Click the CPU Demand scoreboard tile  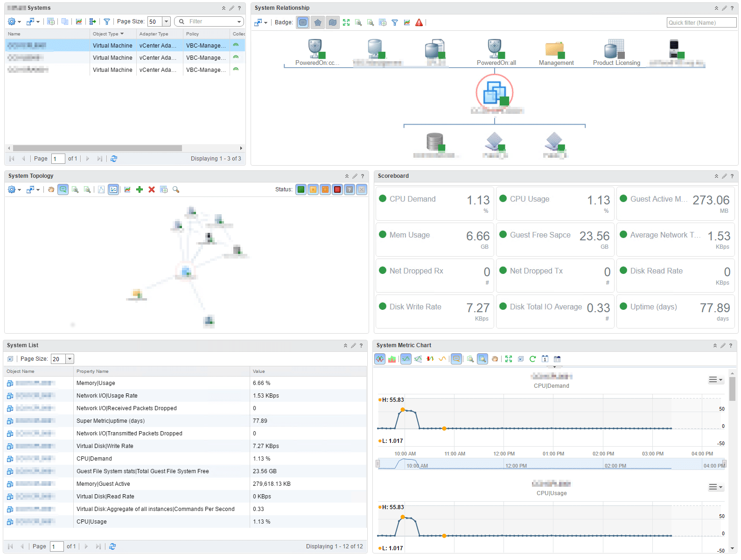click(x=434, y=204)
